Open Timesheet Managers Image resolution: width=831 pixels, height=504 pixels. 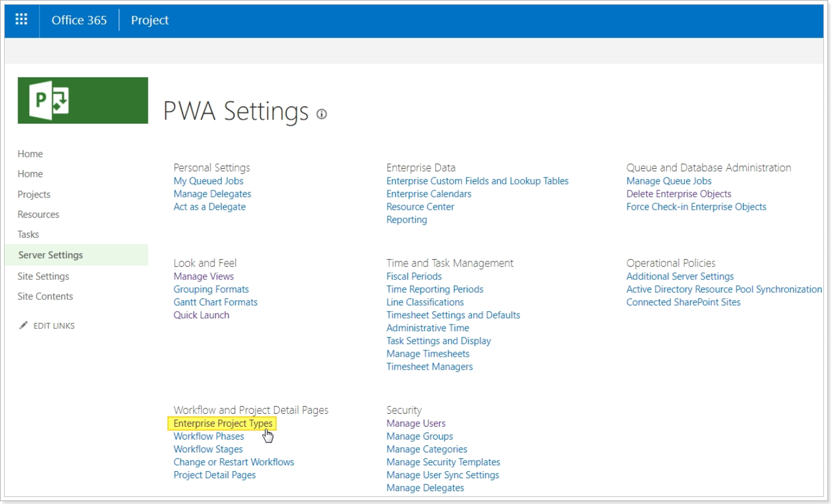429,367
